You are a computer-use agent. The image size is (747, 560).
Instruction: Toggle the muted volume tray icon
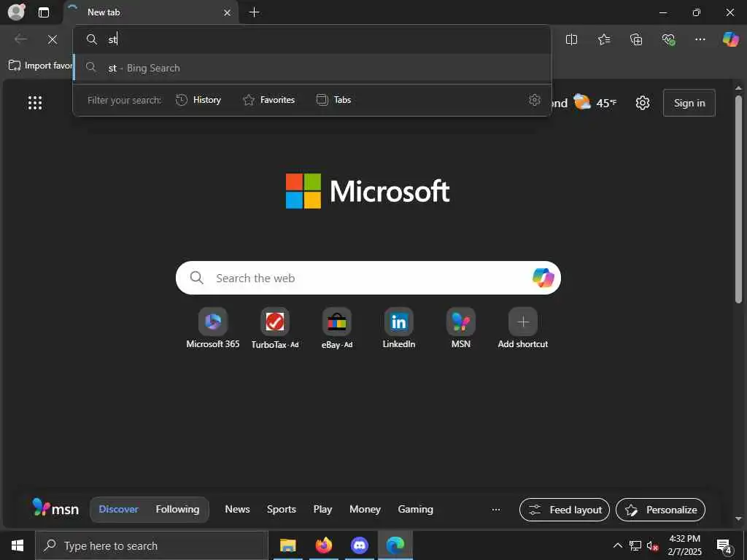652,545
